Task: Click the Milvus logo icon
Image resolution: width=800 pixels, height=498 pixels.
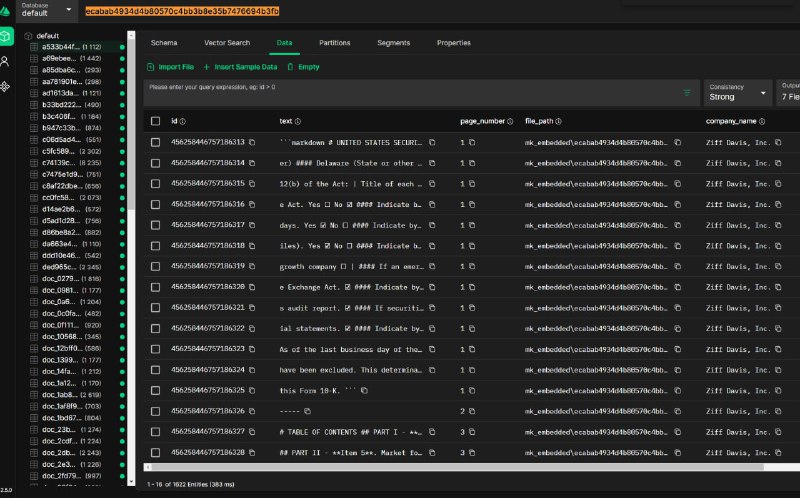Action: pos(5,10)
